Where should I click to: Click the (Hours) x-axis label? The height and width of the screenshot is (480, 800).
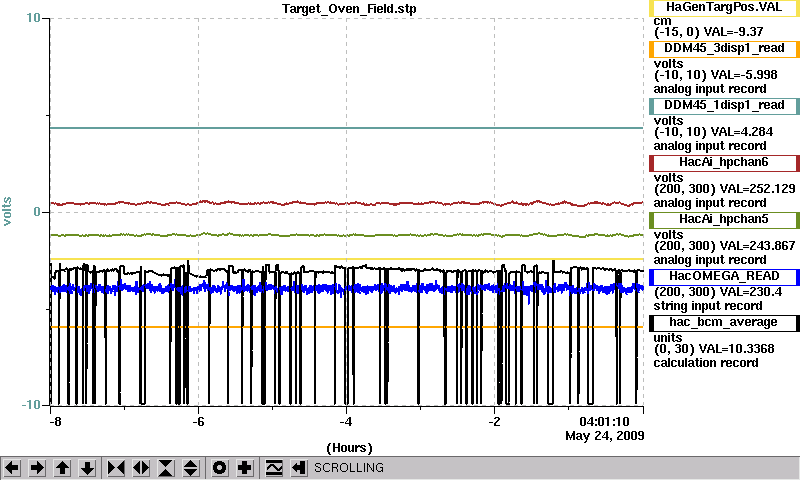pyautogui.click(x=349, y=448)
